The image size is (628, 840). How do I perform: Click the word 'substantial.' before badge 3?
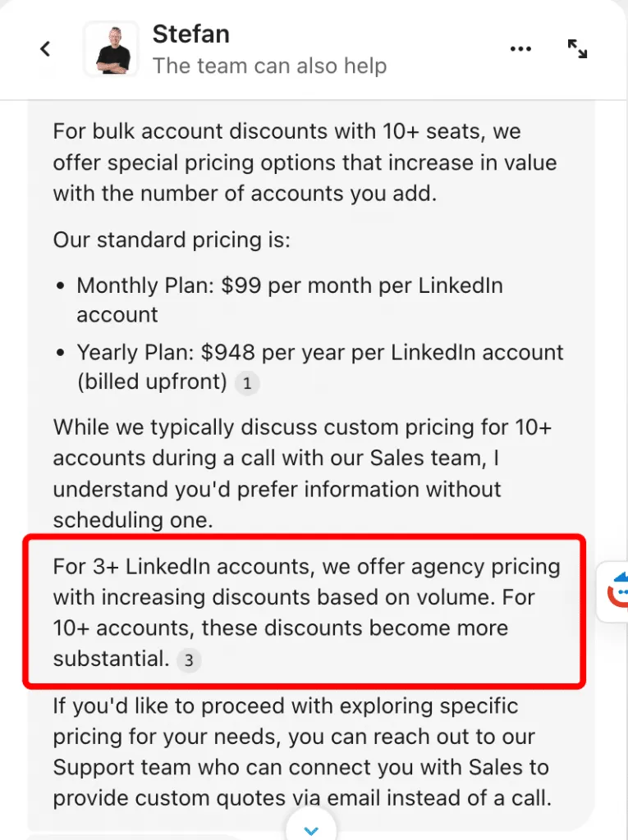[x=111, y=659]
